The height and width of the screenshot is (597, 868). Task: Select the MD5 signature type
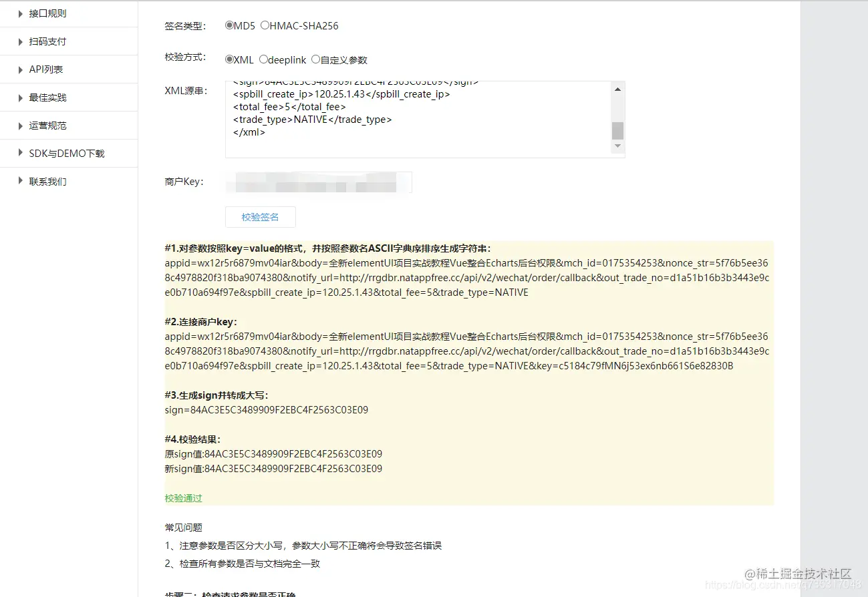coord(228,25)
